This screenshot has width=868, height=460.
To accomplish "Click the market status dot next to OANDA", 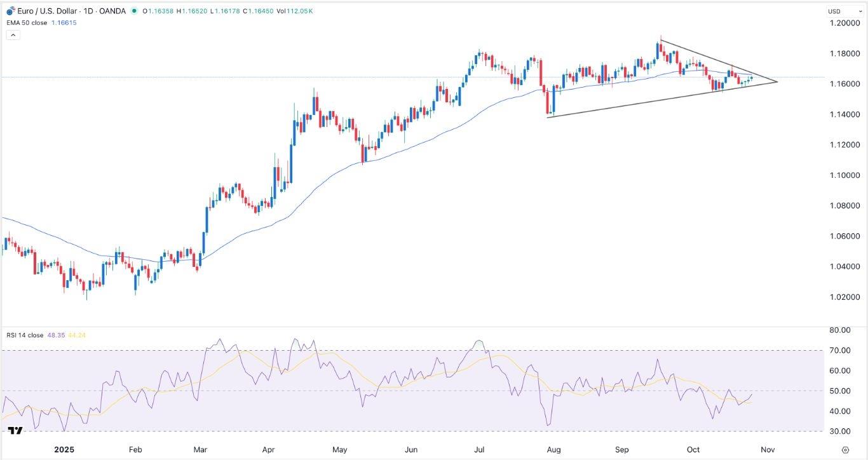I will click(x=133, y=11).
